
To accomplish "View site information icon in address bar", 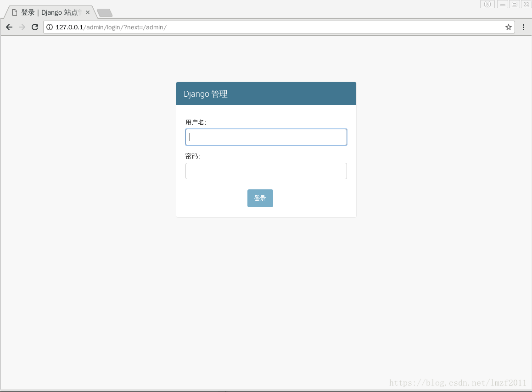I will point(50,27).
